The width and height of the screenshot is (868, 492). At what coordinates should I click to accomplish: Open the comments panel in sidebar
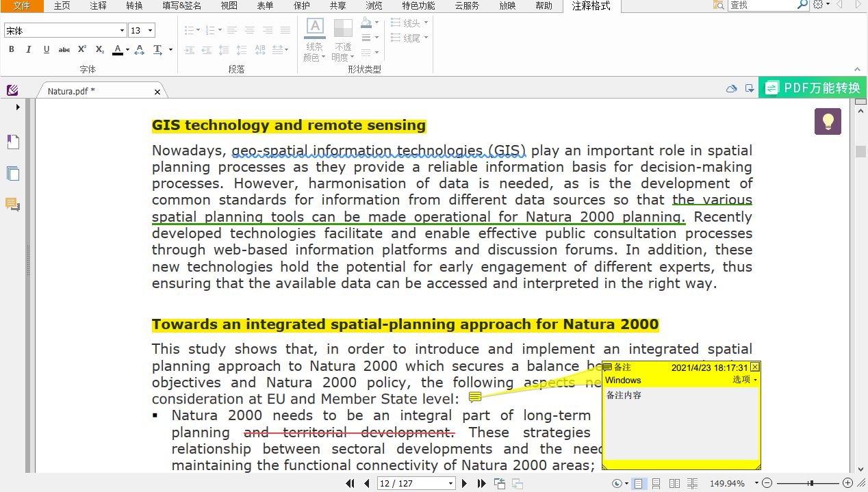13,204
